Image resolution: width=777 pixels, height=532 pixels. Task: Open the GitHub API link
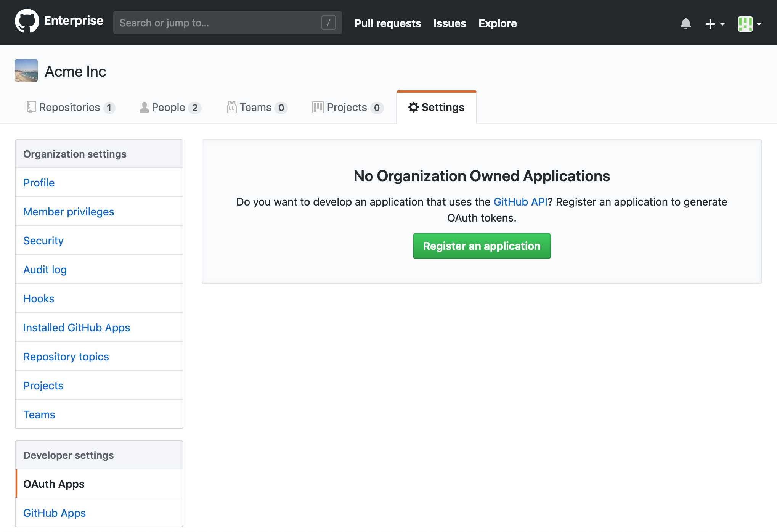pos(520,202)
